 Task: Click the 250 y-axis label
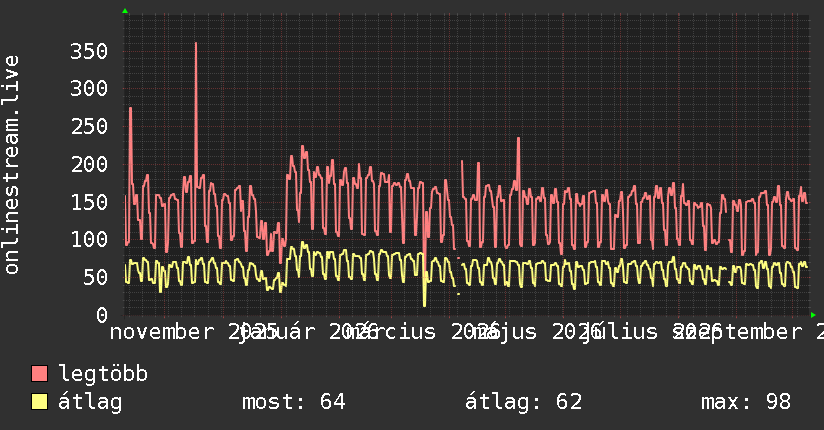tap(89, 126)
